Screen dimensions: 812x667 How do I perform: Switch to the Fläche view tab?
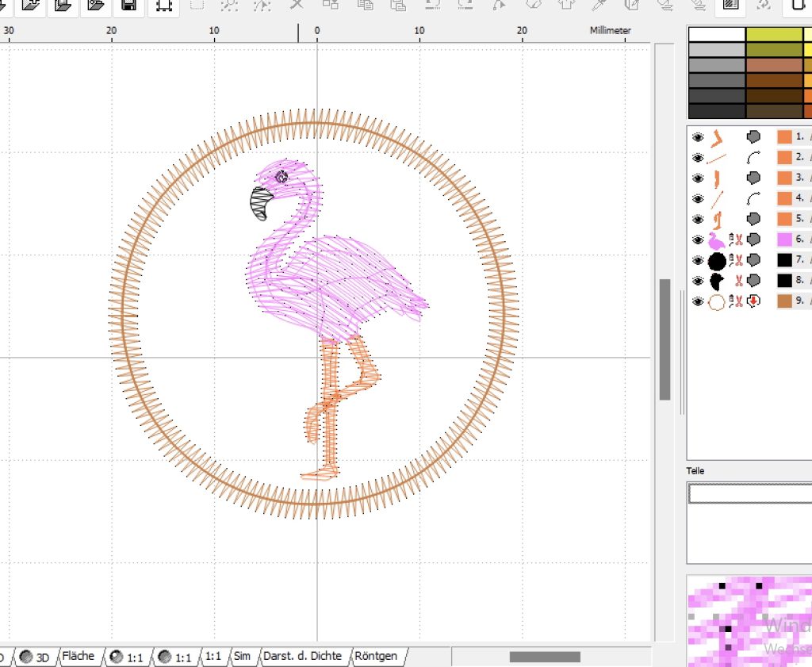point(79,656)
